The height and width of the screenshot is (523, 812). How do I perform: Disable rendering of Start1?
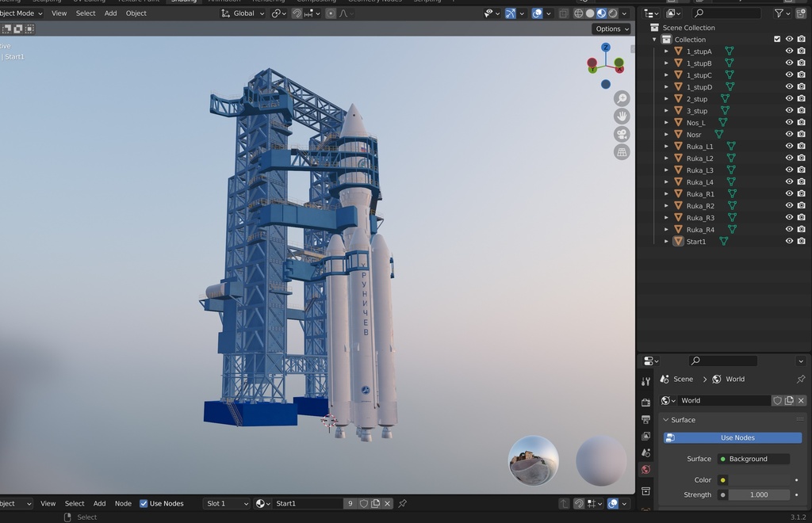tap(801, 241)
